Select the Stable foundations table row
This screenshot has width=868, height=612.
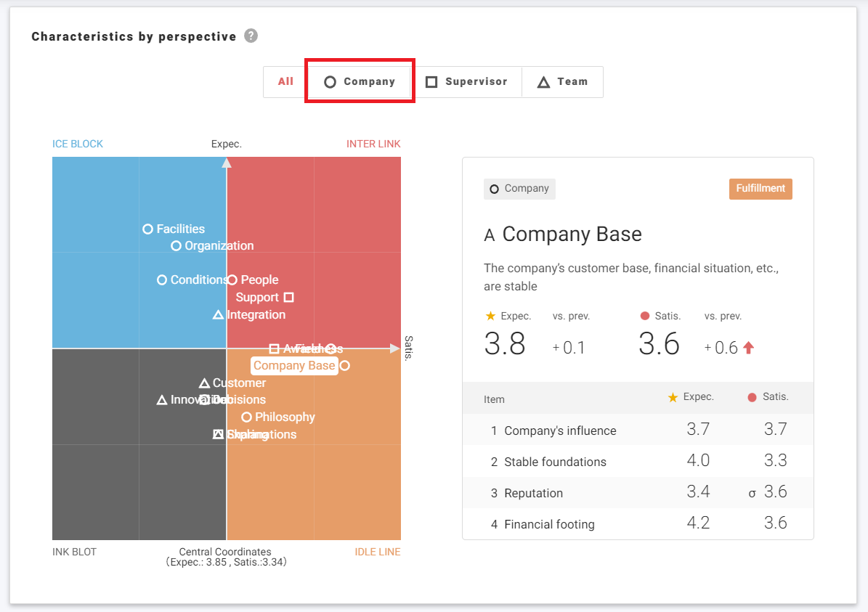(638, 462)
